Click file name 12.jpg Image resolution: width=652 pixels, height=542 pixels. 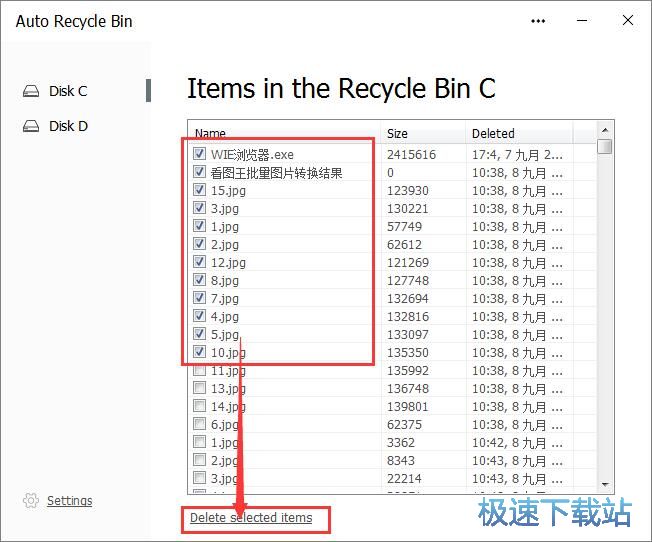tap(228, 263)
